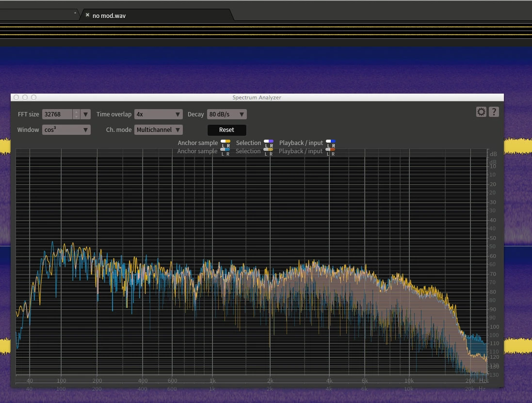Viewport: 532px width, 403px height.
Task: Close the no mod.wav tab
Action: (x=87, y=15)
